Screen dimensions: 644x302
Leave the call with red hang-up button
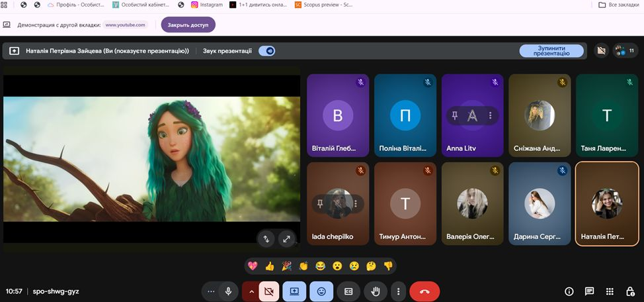(424, 291)
